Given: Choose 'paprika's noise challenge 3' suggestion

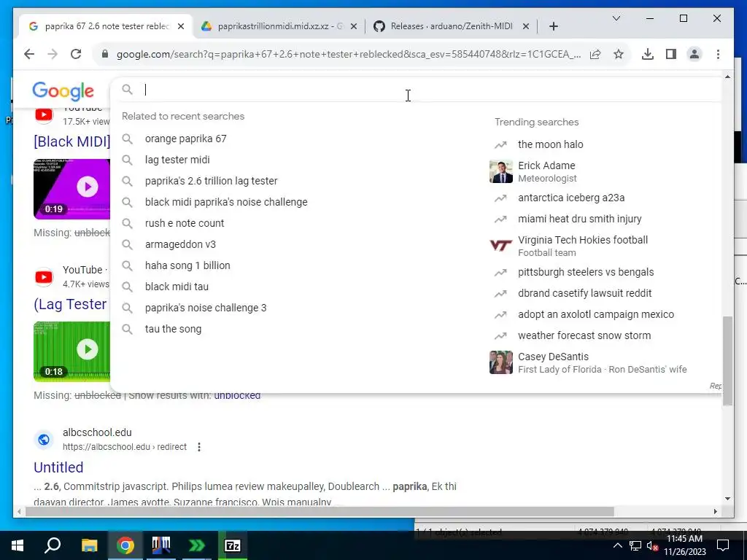Looking at the screenshot, I should [x=206, y=308].
